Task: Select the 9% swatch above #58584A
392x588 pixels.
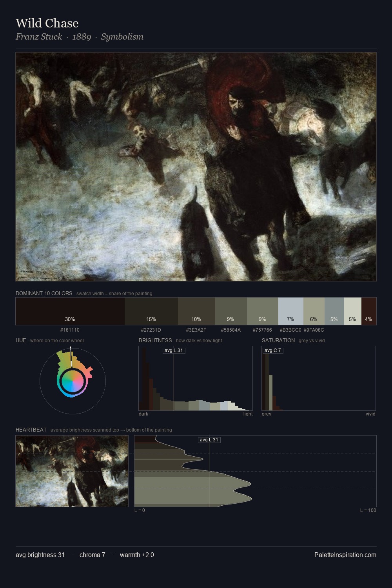Action: coord(231,311)
